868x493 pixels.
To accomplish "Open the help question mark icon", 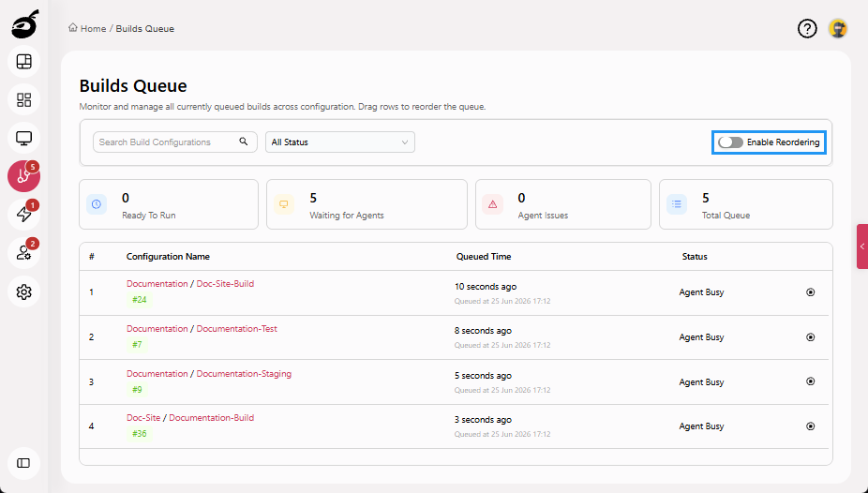I will tap(807, 28).
